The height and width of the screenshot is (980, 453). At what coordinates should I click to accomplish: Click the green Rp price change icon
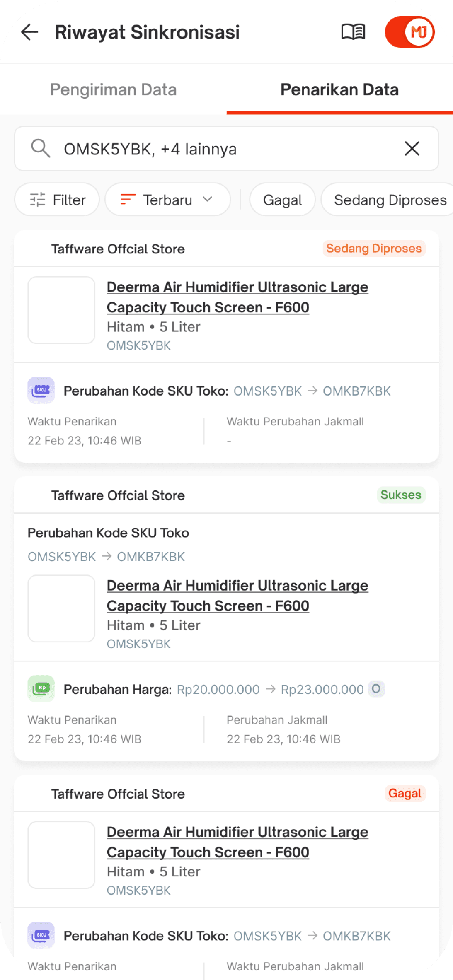41,688
